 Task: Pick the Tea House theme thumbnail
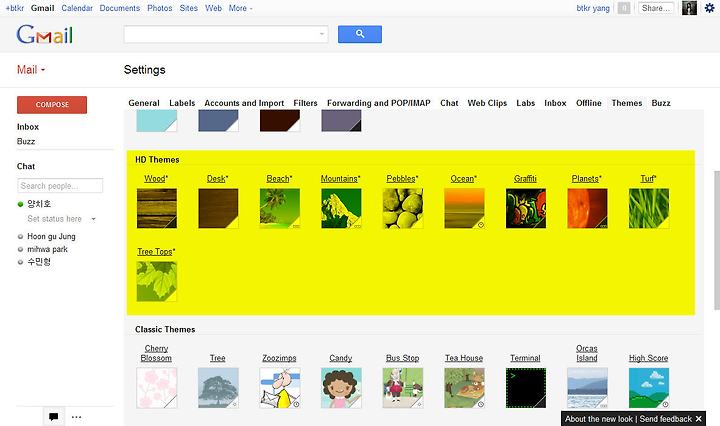coord(464,388)
